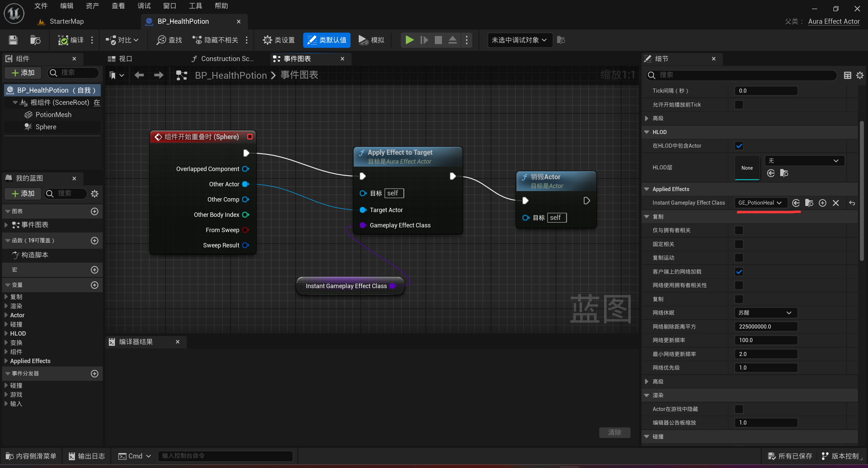This screenshot has width=868, height=468.
Task: Click the frame-skip playback button
Action: (x=424, y=40)
